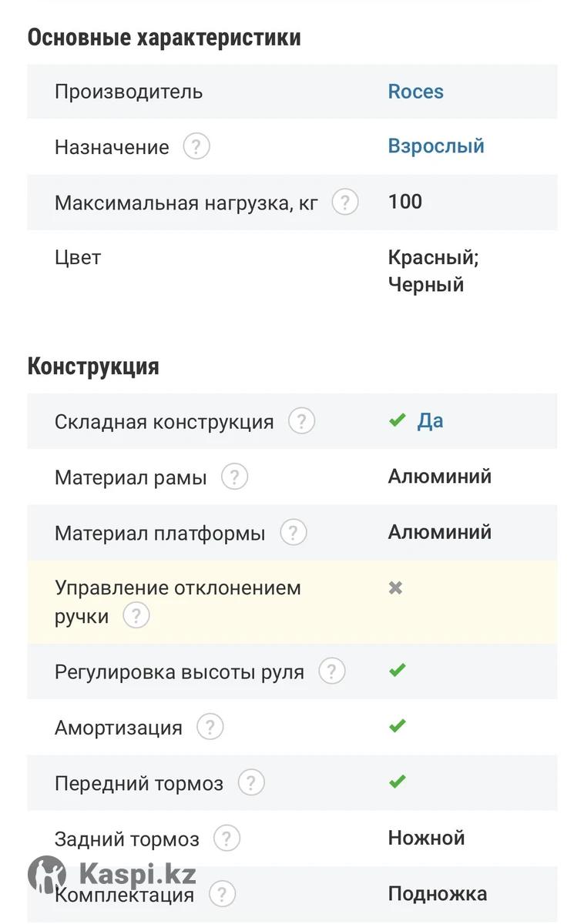Tap question mark beside Регулировка высоты руля
Screen dimensions: 584x924
pyautogui.click(x=332, y=671)
